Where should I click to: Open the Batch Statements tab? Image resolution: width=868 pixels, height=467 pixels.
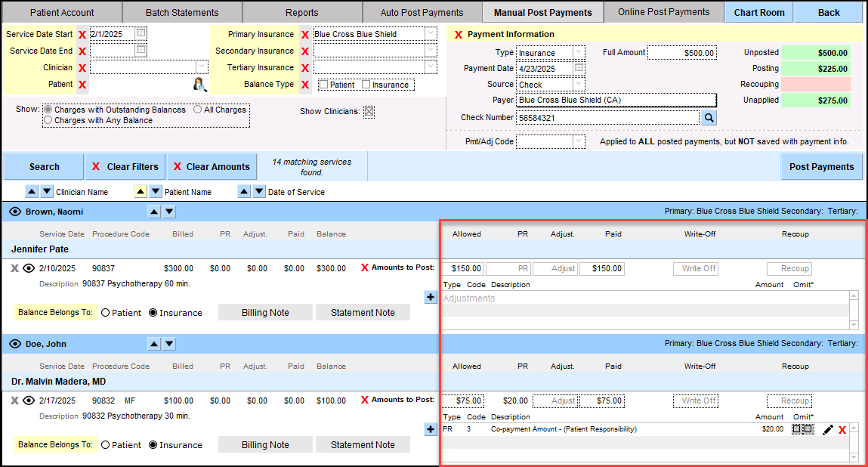[x=182, y=12]
